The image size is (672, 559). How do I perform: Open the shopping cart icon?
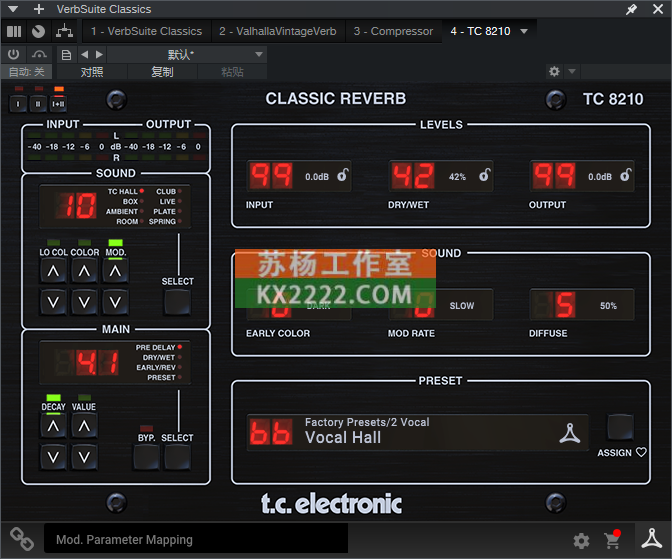612,540
